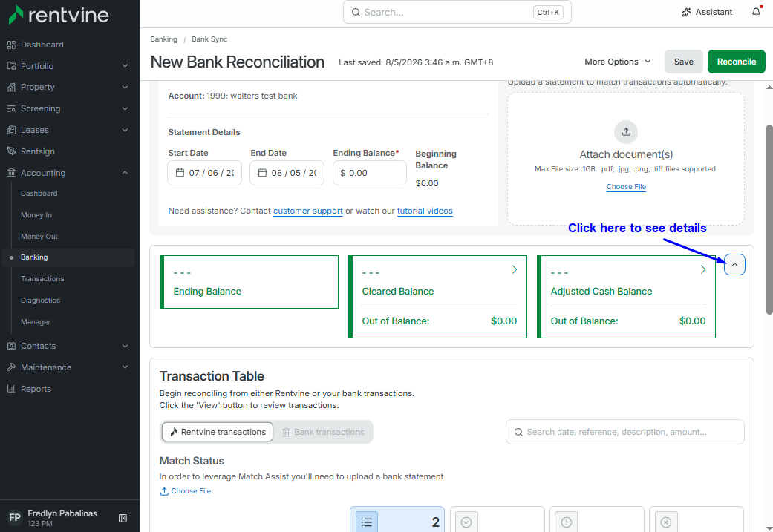
Task: Collapse the Accounting menu chevron
Action: 125,173
